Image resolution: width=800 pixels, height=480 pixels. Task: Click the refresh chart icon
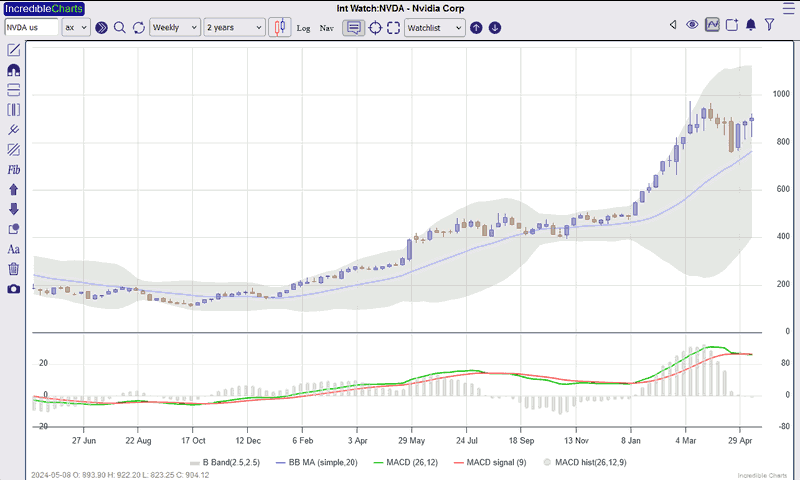pyautogui.click(x=138, y=28)
